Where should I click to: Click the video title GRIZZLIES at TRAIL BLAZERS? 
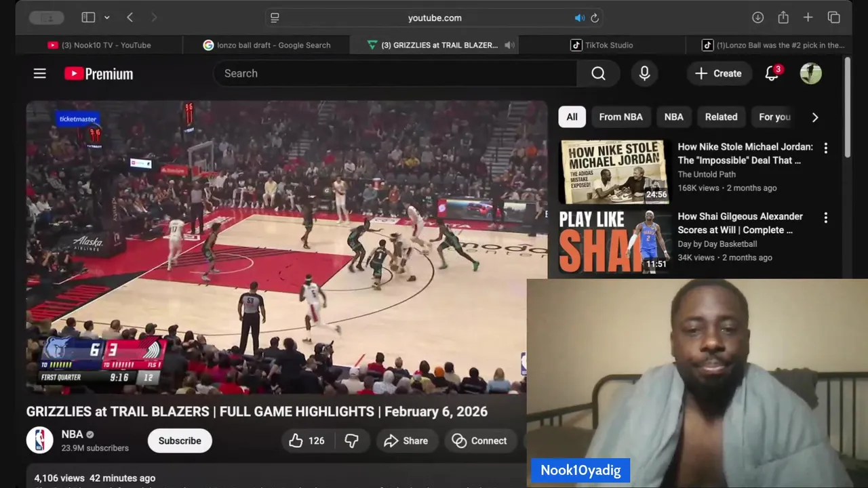click(x=257, y=411)
